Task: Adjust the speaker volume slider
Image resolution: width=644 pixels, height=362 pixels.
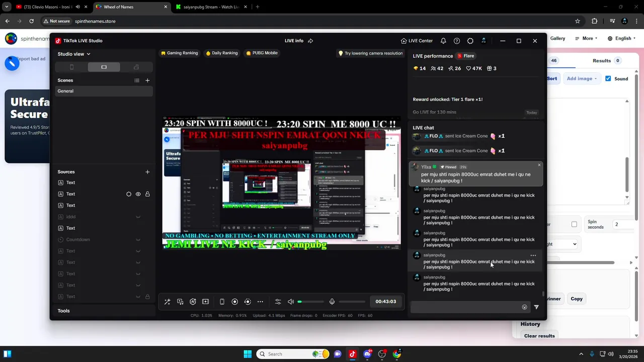Action: pyautogui.click(x=311, y=302)
